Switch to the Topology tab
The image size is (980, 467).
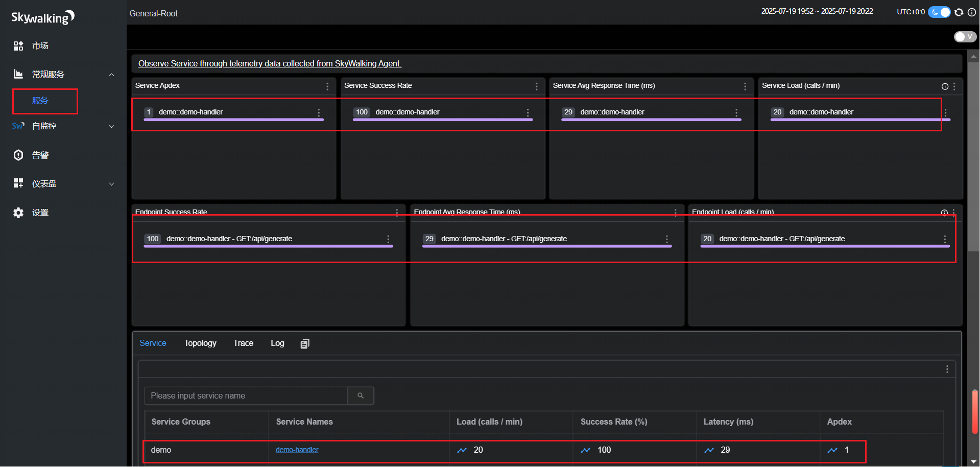click(x=200, y=343)
